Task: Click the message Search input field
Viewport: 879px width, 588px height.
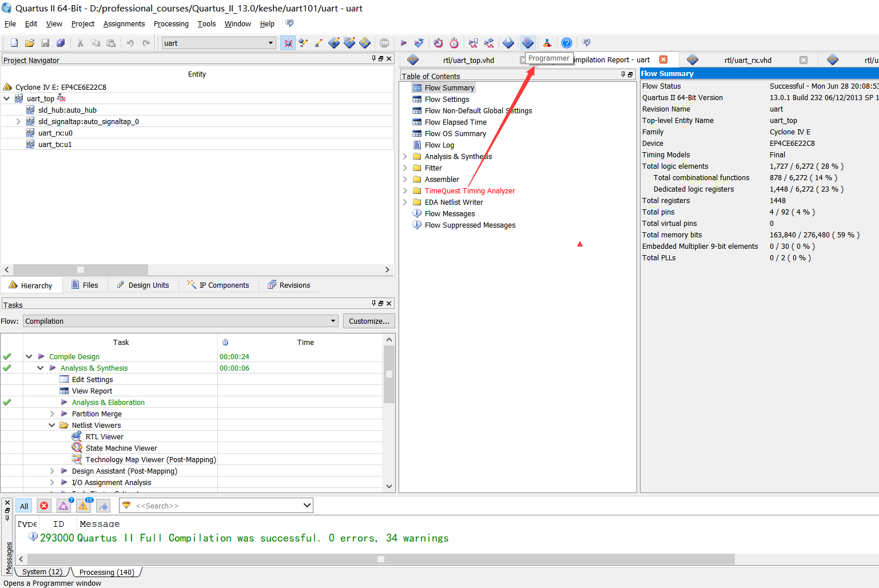Action: click(217, 506)
